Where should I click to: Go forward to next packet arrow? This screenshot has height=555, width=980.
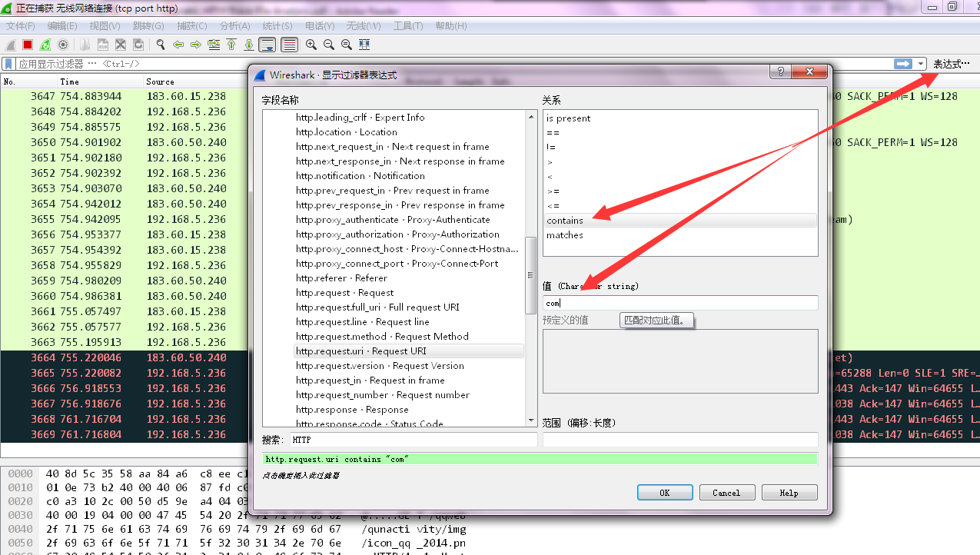click(196, 45)
